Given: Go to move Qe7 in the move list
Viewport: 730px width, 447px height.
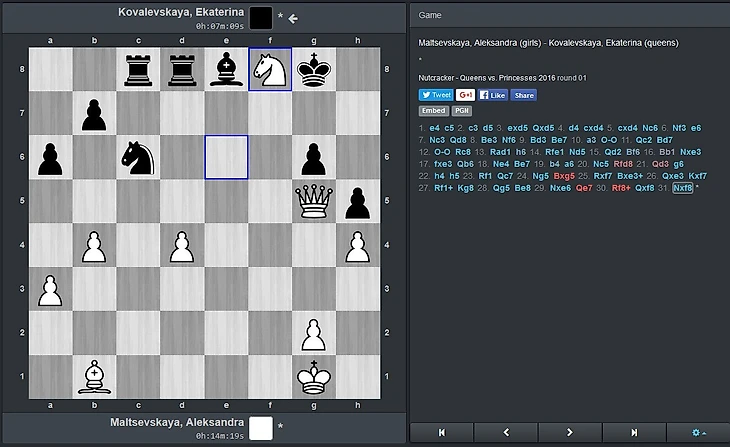Looking at the screenshot, I should click(583, 187).
